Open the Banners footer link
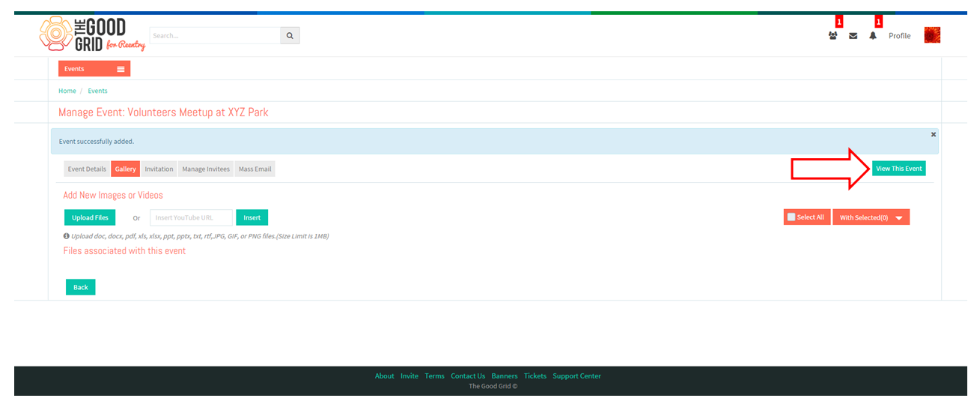Screen dimensions: 980x413 (505, 376)
